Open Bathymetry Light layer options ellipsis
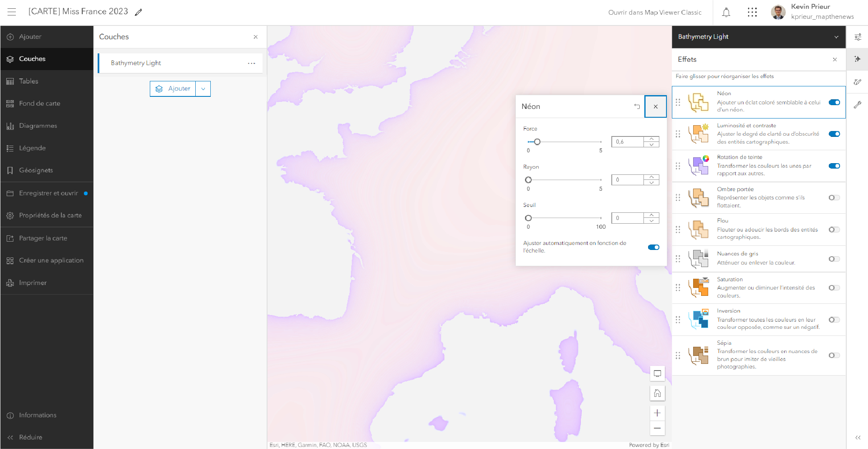Image resolution: width=868 pixels, height=449 pixels. 251,63
